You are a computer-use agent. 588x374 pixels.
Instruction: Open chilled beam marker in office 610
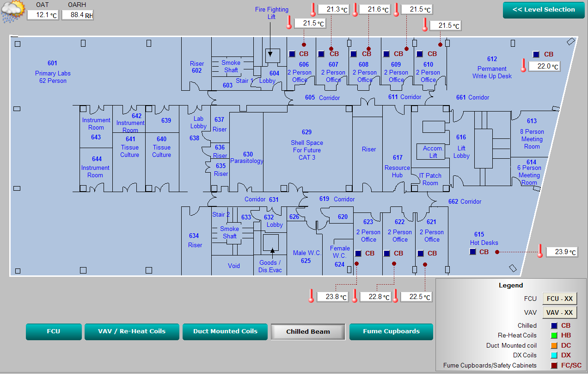pos(419,54)
